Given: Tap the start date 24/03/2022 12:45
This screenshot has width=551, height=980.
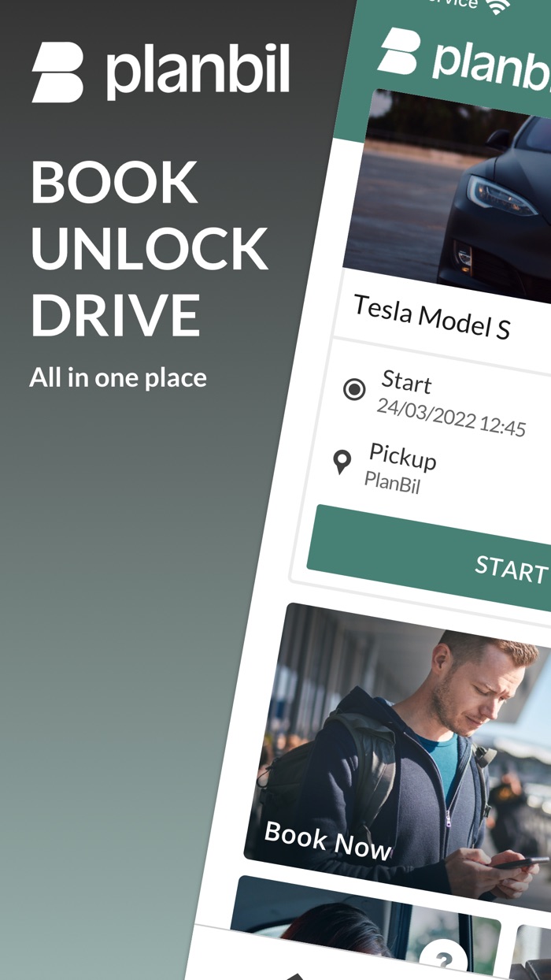Looking at the screenshot, I should pyautogui.click(x=451, y=418).
